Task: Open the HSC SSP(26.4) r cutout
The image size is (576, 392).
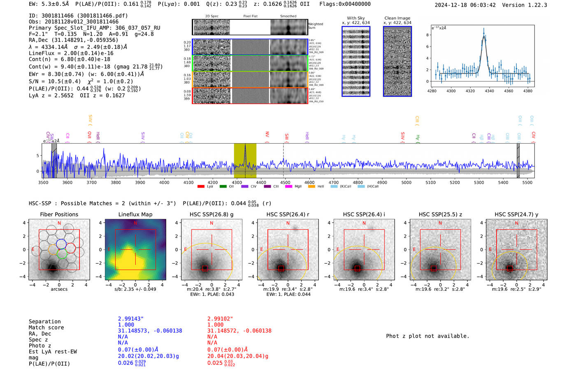Action: [288, 250]
